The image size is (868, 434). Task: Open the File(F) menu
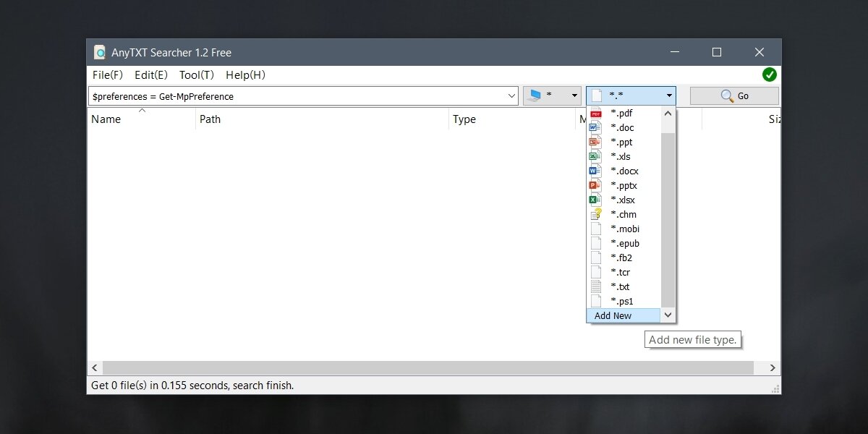click(106, 75)
